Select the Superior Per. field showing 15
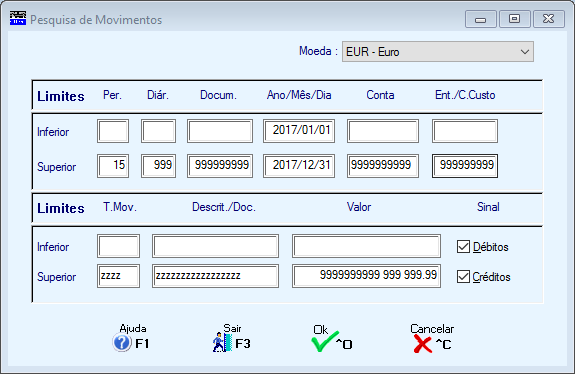 [113, 166]
